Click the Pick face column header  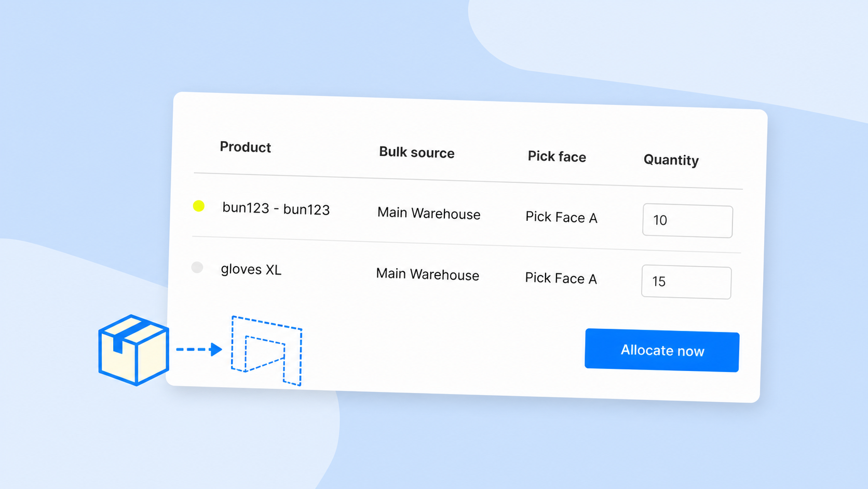tap(557, 156)
